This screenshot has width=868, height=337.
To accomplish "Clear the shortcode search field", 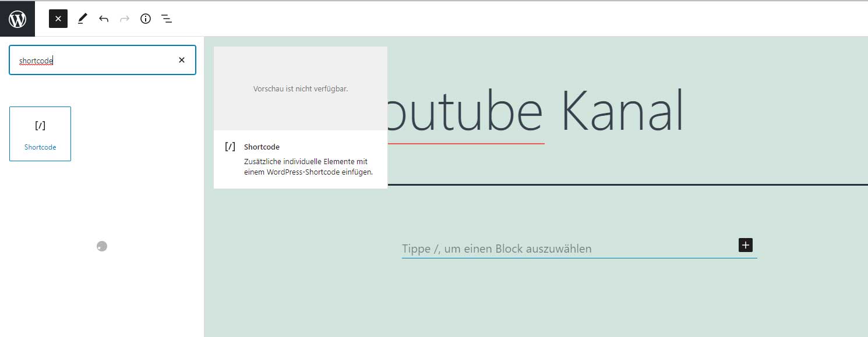I will (182, 60).
